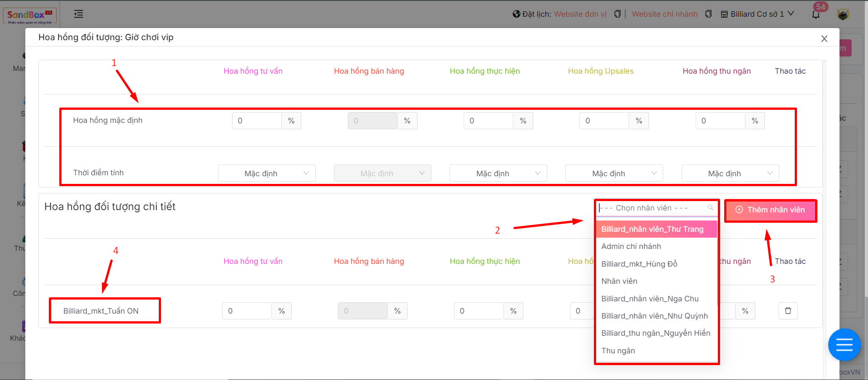Copy the Website đơn vị link icon
Screen dimensions: 868x380
617,14
